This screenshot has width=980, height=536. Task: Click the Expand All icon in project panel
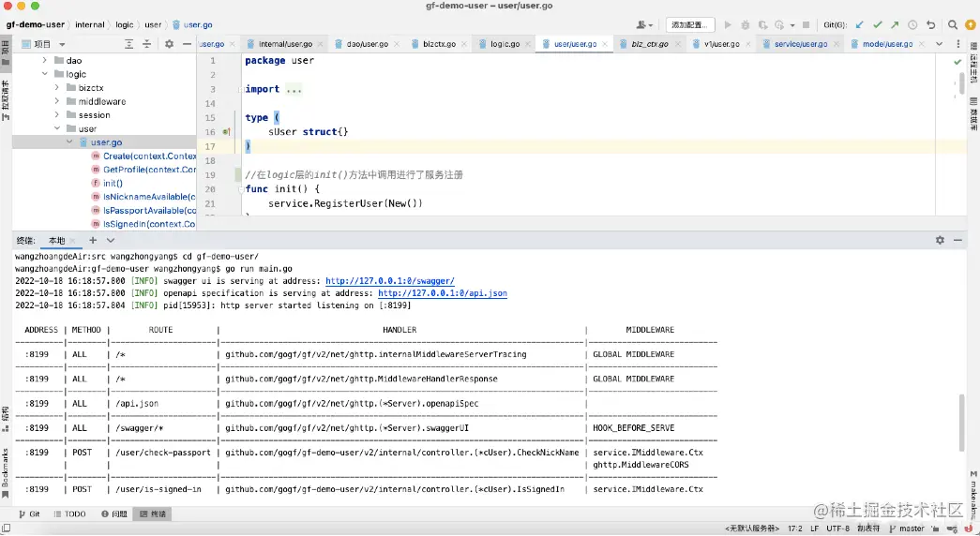tap(128, 44)
